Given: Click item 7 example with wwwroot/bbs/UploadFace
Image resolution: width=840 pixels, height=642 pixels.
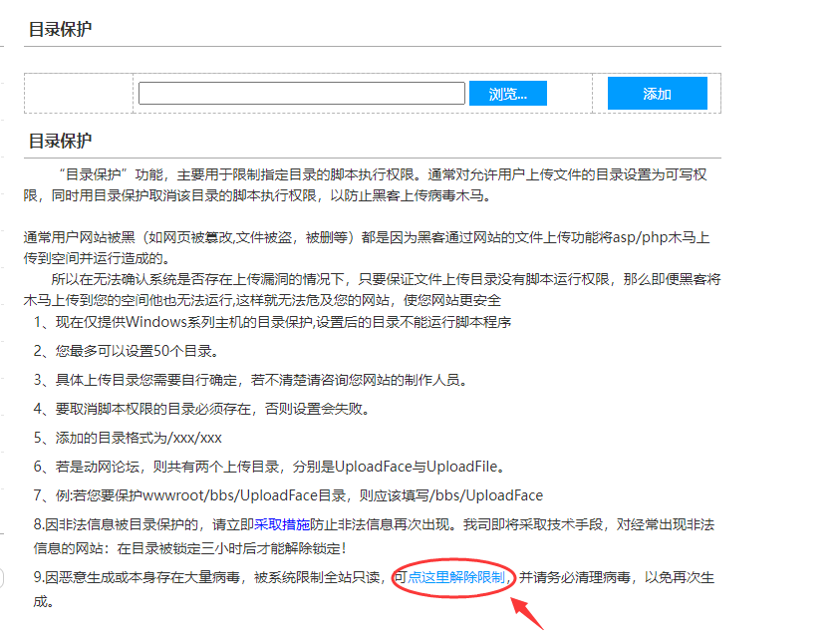Looking at the screenshot, I should click(288, 495).
